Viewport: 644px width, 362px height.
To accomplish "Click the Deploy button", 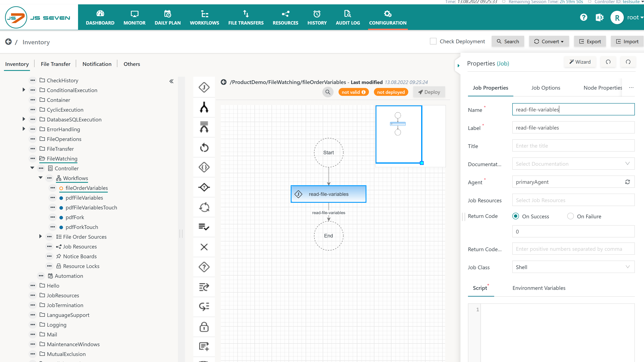I will [429, 92].
